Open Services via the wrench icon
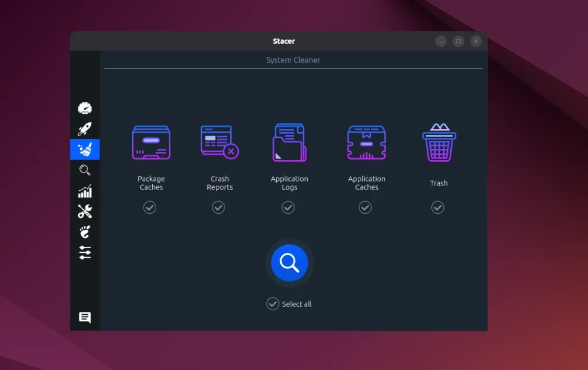 click(x=84, y=211)
